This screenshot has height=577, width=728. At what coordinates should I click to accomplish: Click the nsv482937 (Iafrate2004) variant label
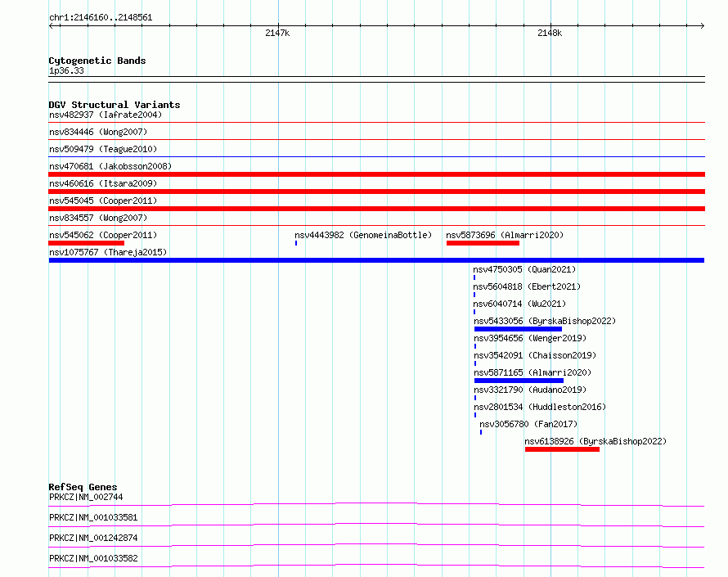pos(106,115)
